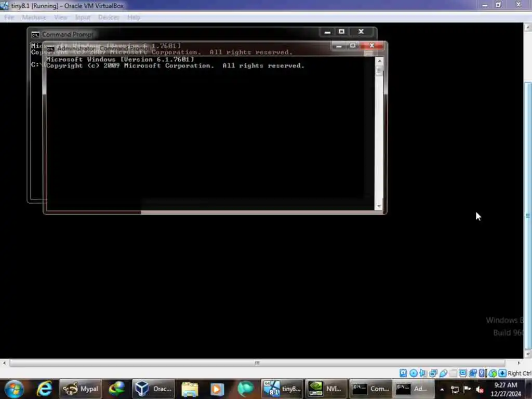Click the Administrator prompt scrollbar thumb
This screenshot has height=399, width=532.
[x=379, y=71]
